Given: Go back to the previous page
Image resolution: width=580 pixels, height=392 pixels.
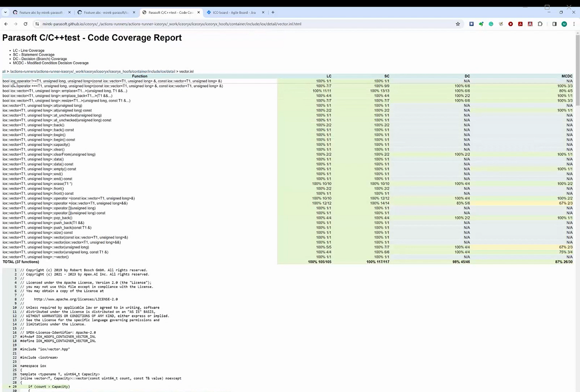Looking at the screenshot, I should click(6, 24).
